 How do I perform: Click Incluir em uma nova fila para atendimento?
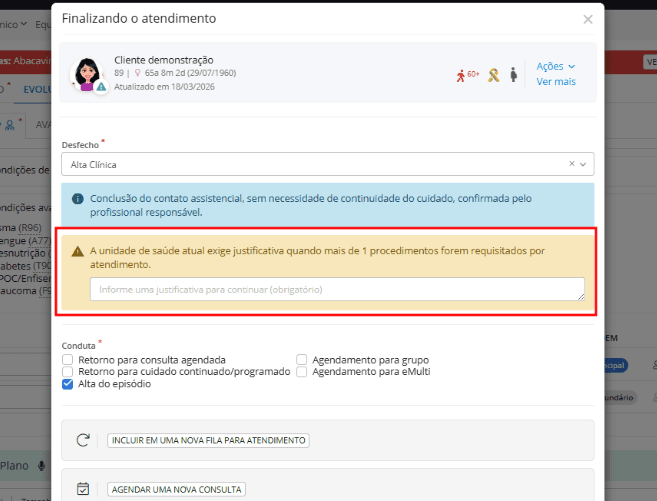(207, 440)
